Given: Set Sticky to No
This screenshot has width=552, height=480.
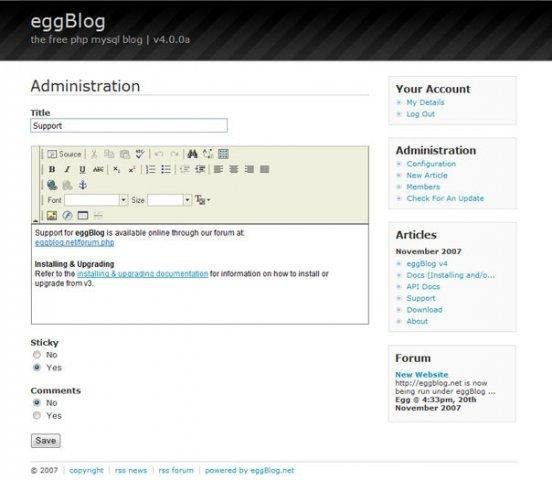Looking at the screenshot, I should click(x=37, y=355).
